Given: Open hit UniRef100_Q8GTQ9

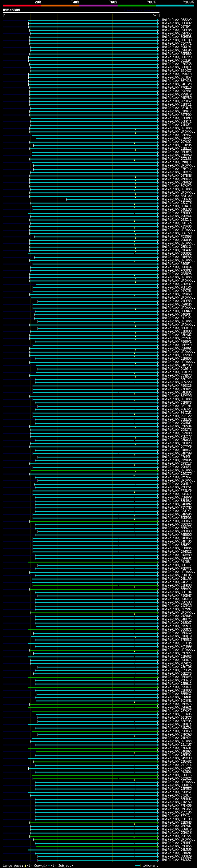Looking at the screenshot, I should click(x=177, y=40).
